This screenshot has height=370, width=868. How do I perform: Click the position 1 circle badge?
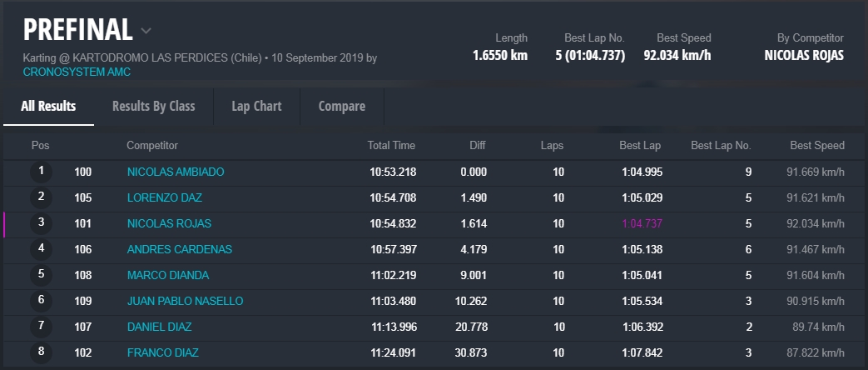[x=41, y=172]
